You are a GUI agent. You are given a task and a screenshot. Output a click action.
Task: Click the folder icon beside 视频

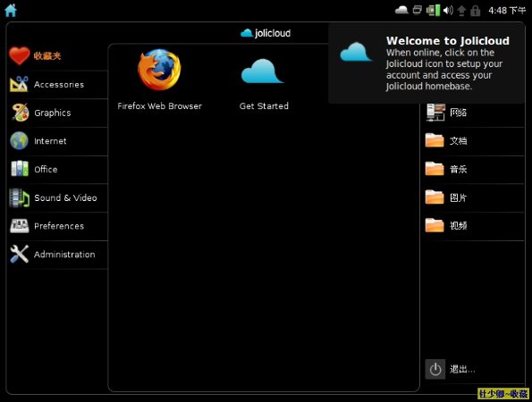435,225
